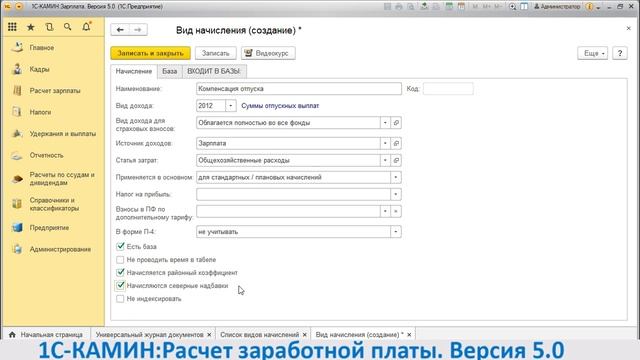Click the save icon in title bar

pyautogui.click(x=387, y=7)
